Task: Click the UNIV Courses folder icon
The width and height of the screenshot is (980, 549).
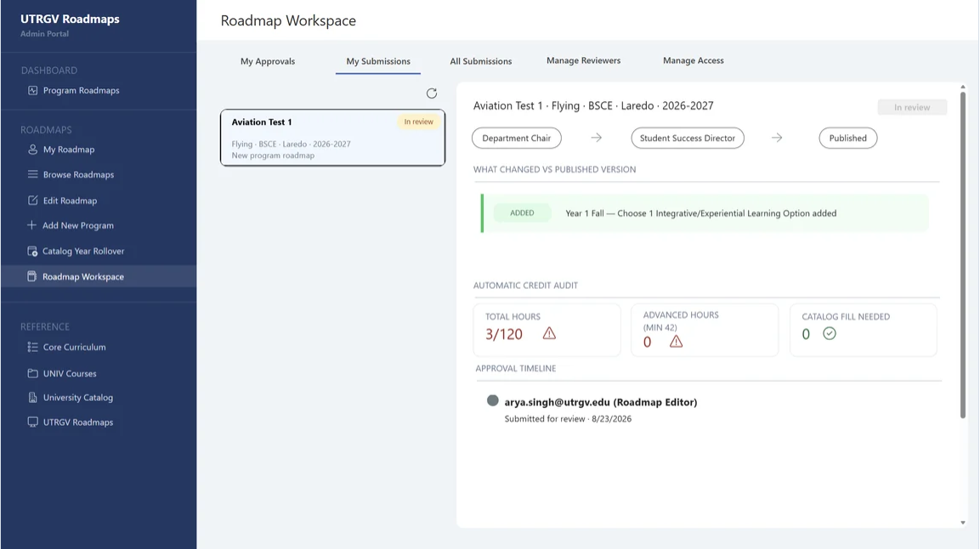Action: point(32,373)
